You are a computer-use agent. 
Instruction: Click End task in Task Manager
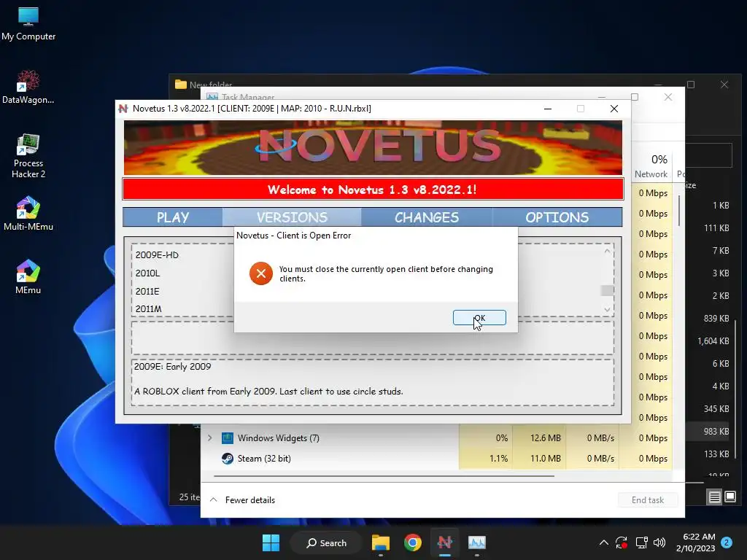(648, 500)
